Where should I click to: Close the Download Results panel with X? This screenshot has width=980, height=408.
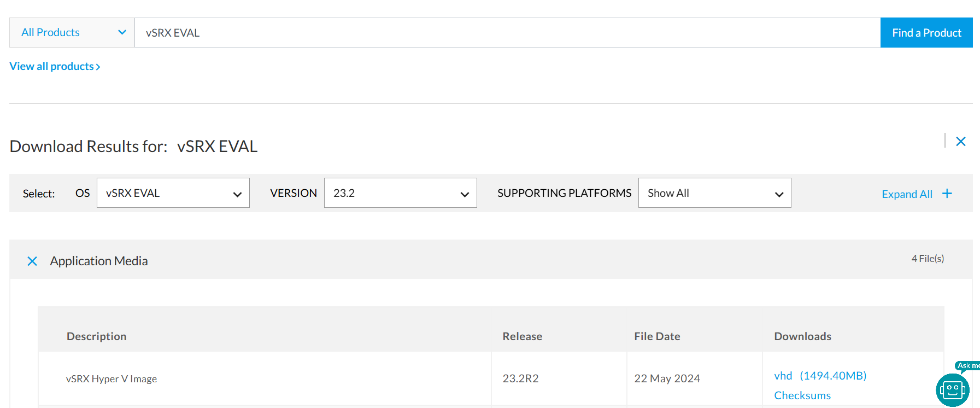click(x=960, y=142)
